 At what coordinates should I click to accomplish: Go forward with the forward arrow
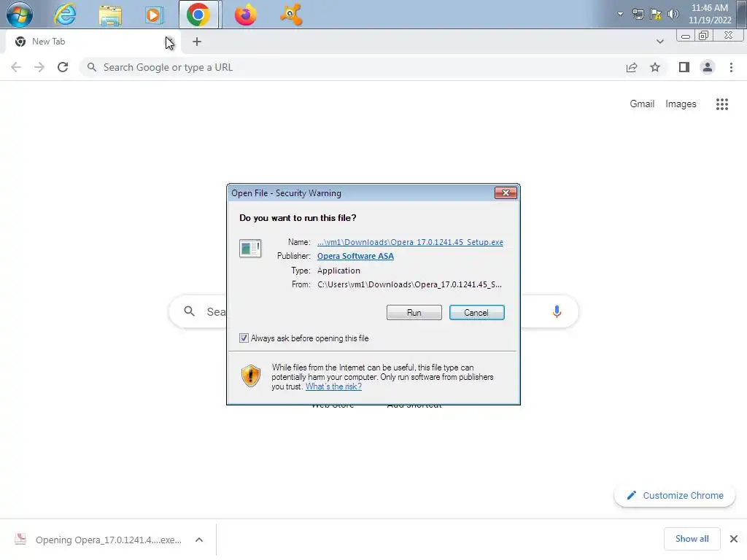(39, 67)
